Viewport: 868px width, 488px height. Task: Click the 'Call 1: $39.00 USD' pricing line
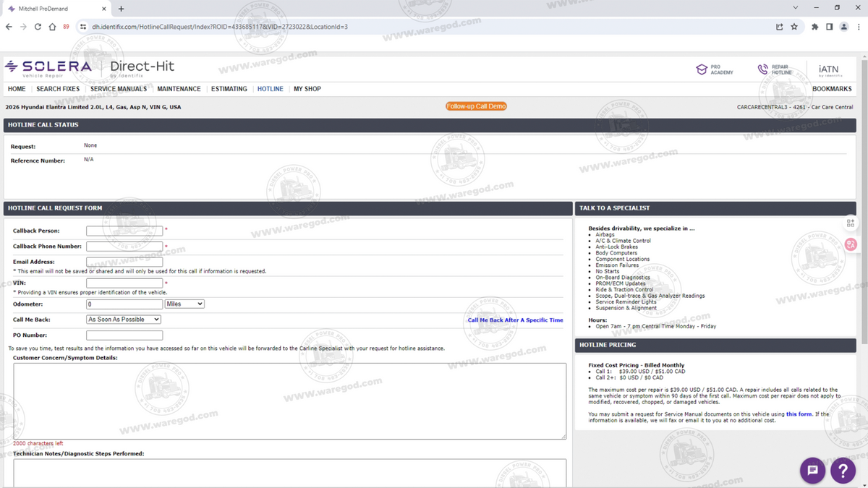pyautogui.click(x=640, y=372)
